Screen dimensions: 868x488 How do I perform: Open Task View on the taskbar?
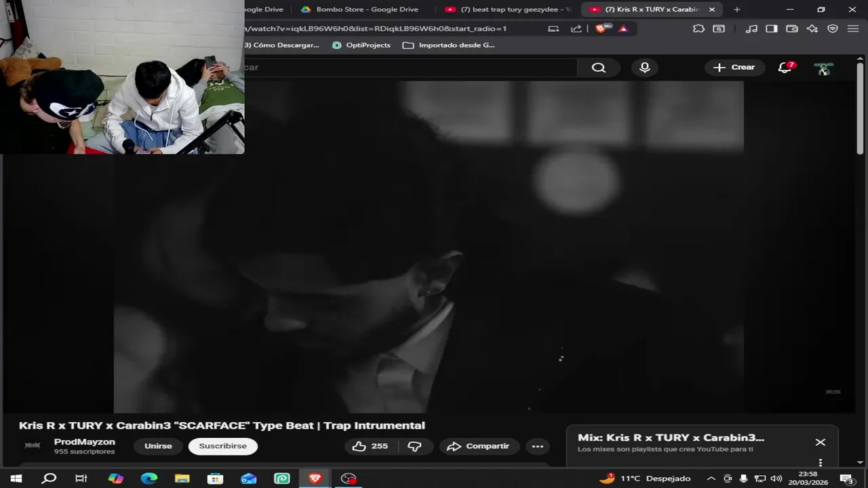pyautogui.click(x=81, y=479)
